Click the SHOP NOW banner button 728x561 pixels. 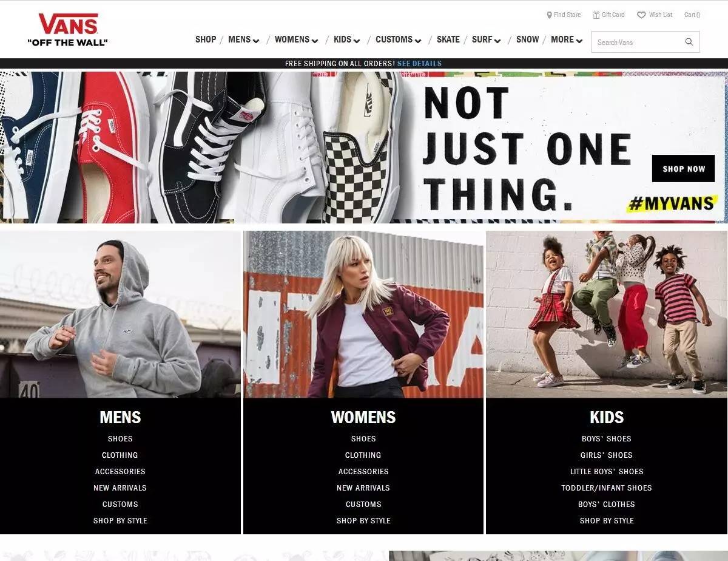coord(684,169)
